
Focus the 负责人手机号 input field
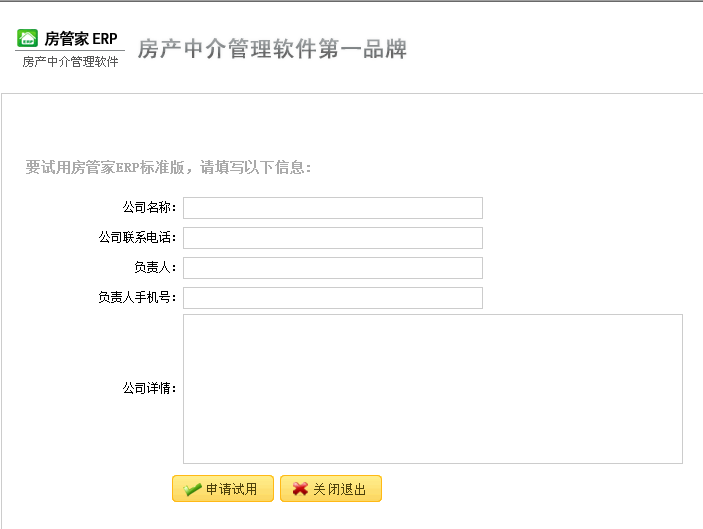pos(332,298)
